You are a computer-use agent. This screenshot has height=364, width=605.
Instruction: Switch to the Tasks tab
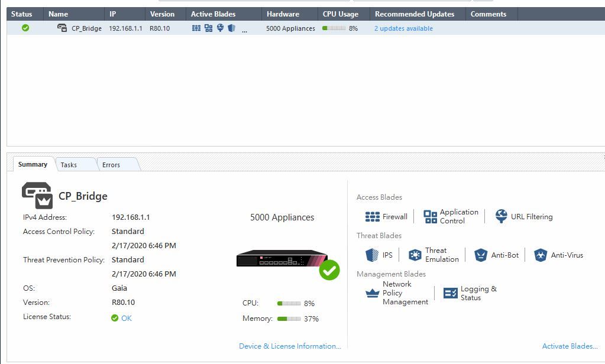coord(69,165)
